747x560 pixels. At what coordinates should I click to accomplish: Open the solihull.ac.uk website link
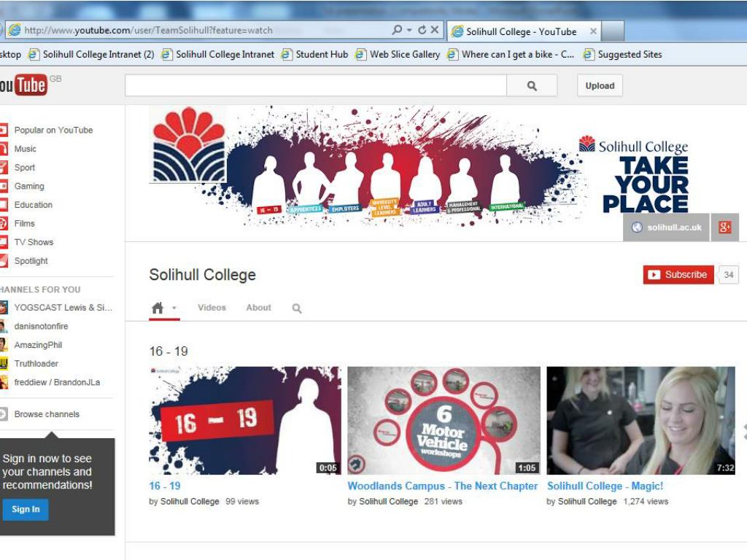click(667, 227)
